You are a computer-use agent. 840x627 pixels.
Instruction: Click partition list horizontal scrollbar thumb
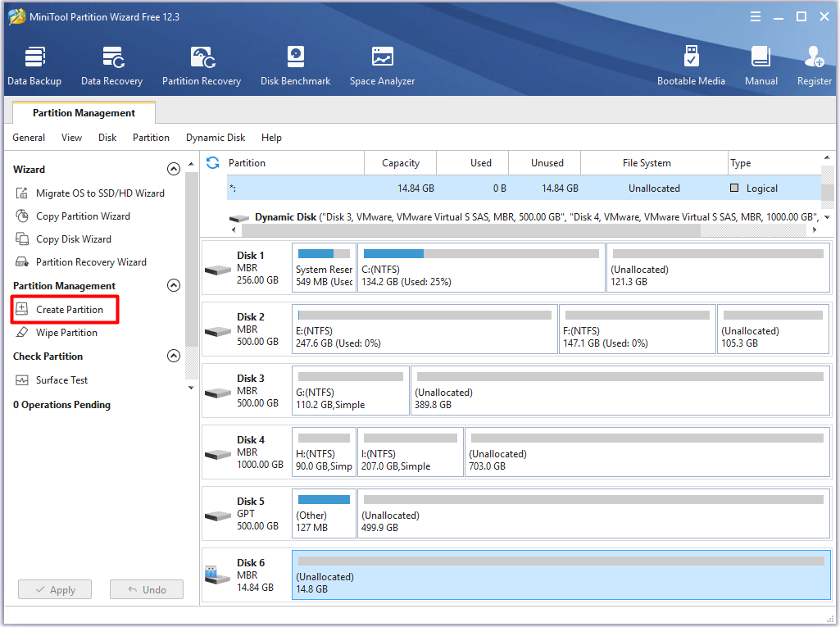(471, 229)
